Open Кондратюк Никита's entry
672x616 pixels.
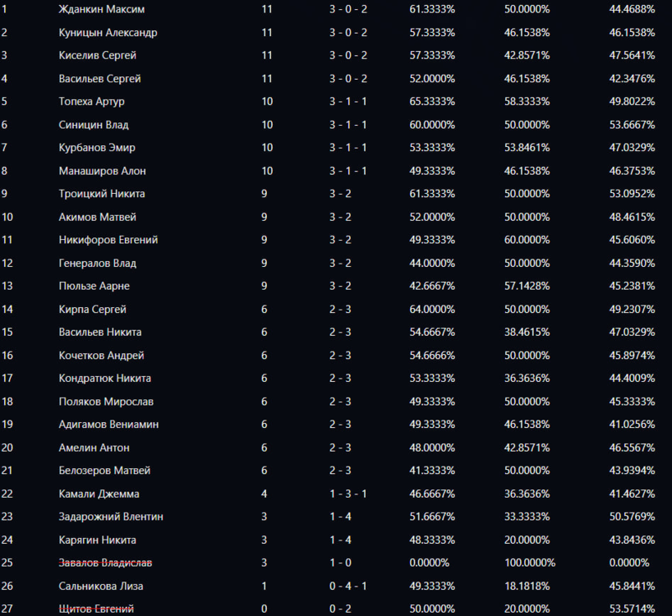pos(104,379)
